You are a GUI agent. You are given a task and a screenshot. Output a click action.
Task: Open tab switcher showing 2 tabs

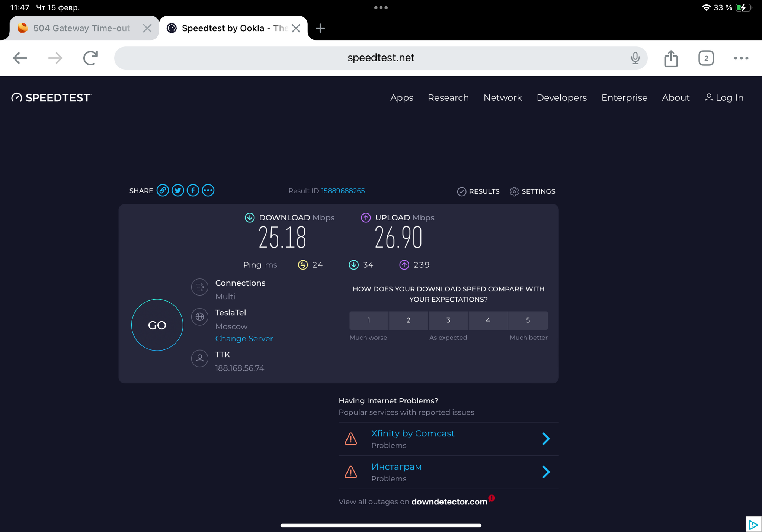pos(706,58)
